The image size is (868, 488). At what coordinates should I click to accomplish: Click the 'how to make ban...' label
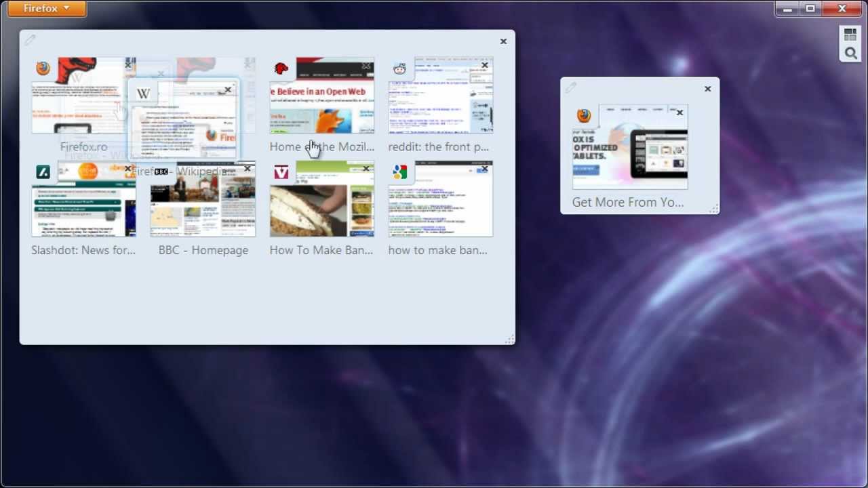pyautogui.click(x=438, y=250)
